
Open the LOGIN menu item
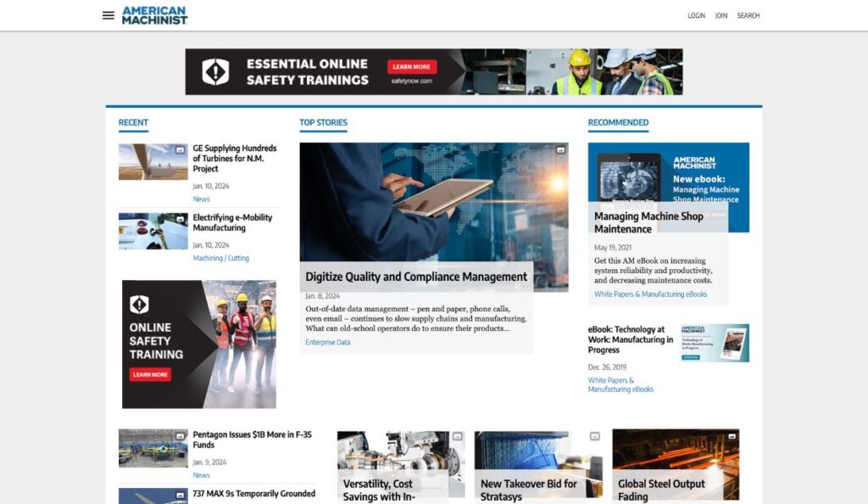[696, 15]
